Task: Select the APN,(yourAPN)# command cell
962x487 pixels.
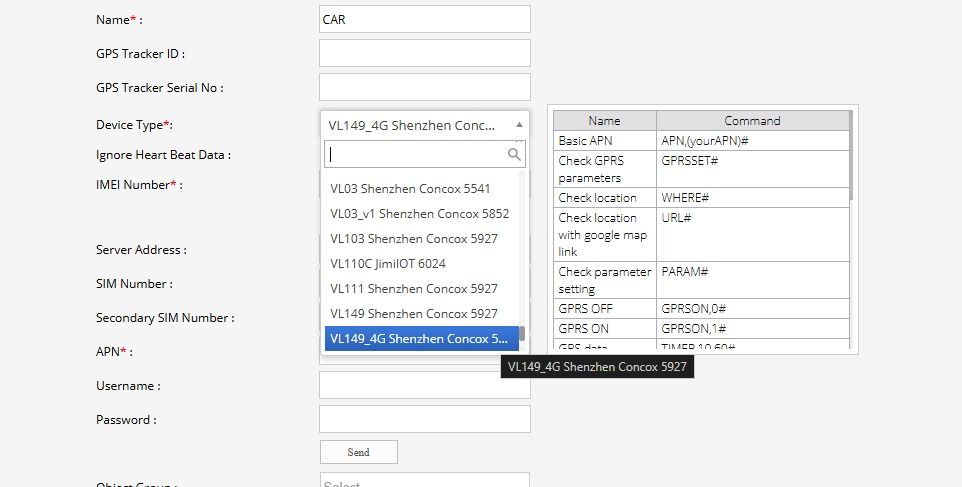Action: tap(753, 140)
